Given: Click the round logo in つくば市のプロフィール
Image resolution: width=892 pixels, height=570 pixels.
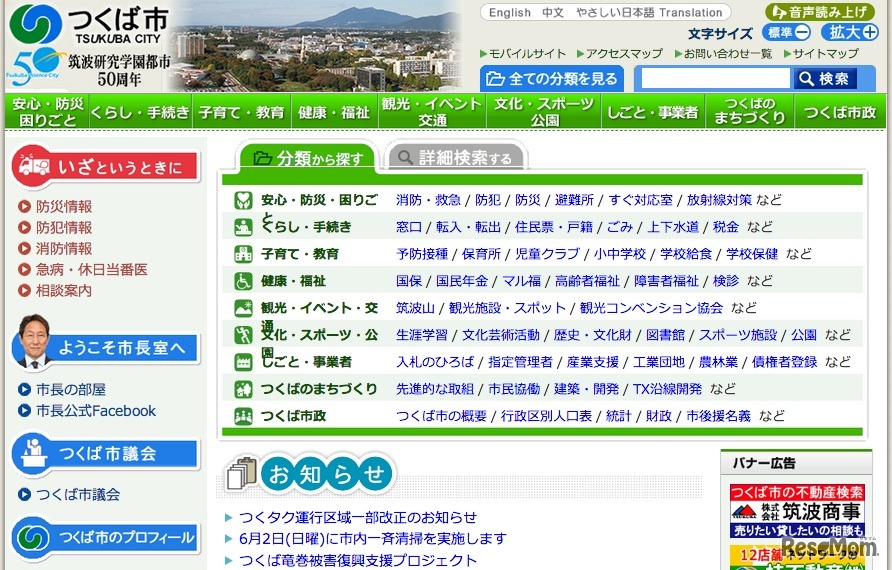Looking at the screenshot, I should point(33,537).
